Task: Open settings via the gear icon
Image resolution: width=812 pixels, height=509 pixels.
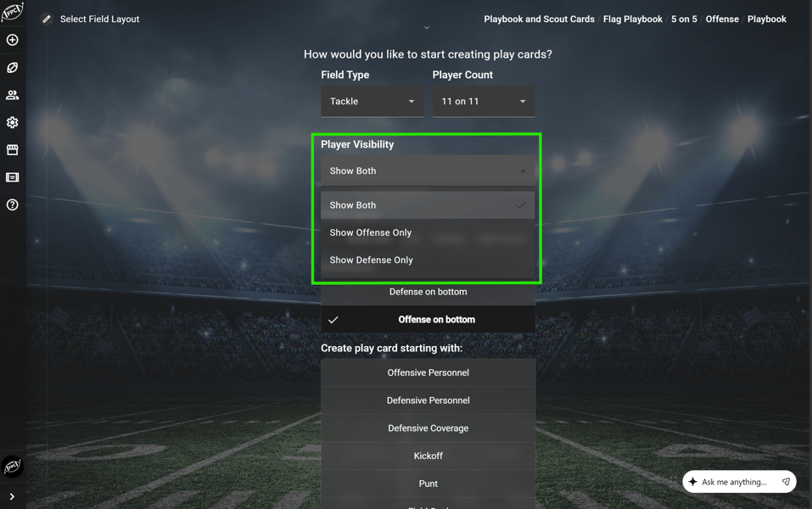Action: 12,122
